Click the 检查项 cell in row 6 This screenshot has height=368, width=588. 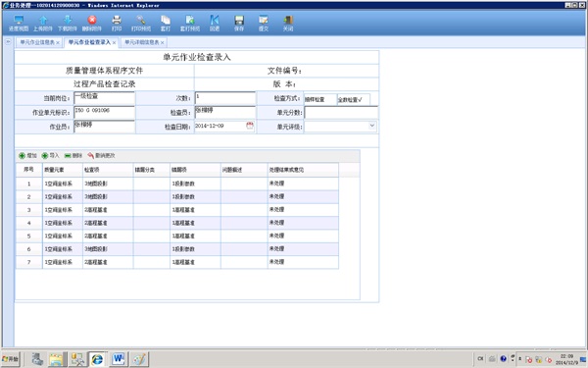(x=108, y=249)
